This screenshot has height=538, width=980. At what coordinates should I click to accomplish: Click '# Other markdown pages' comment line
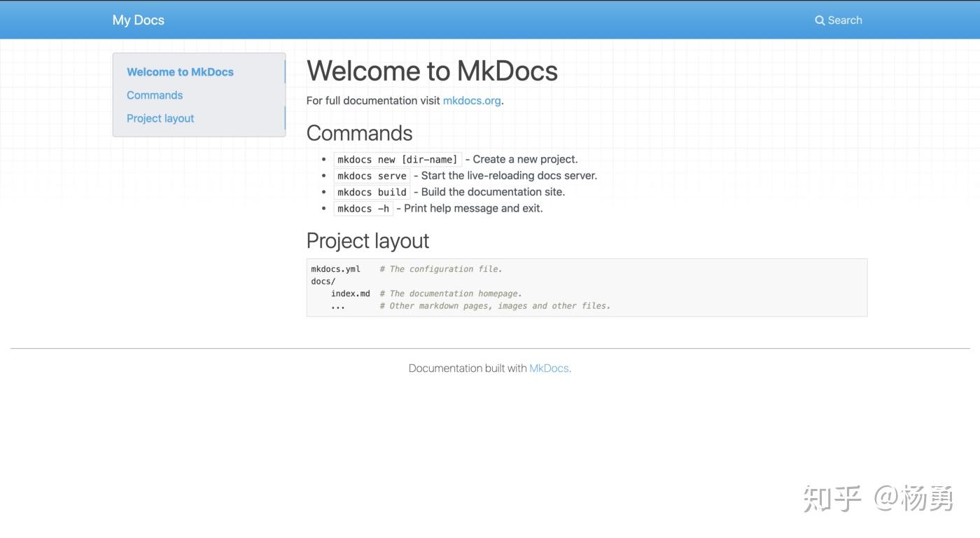[495, 306]
